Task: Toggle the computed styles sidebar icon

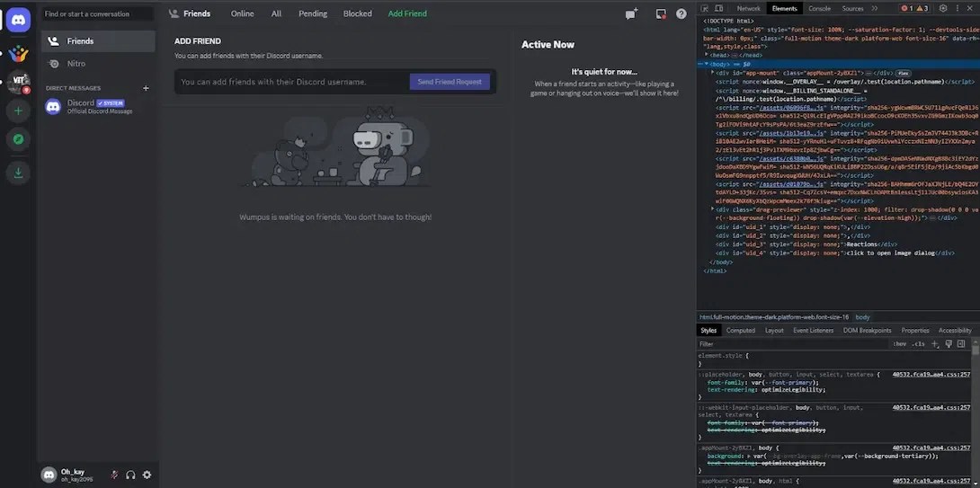Action: coord(961,343)
